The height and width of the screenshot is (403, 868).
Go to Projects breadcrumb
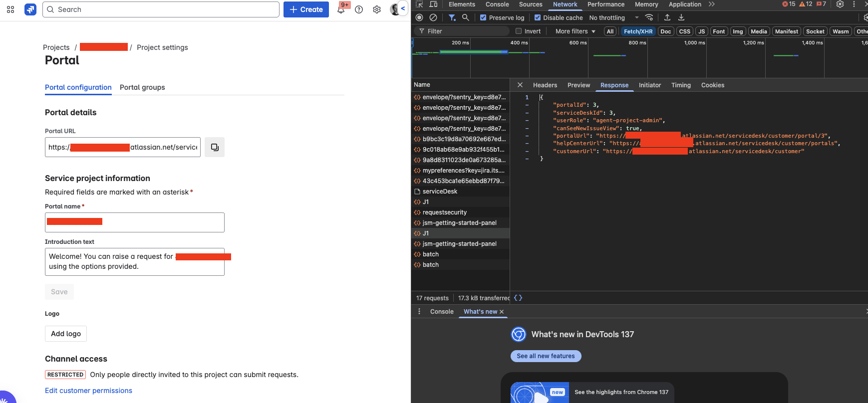tap(56, 47)
